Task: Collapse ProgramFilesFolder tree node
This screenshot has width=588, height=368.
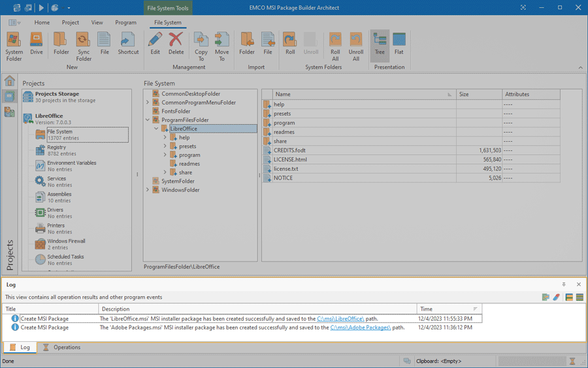Action: pyautogui.click(x=148, y=120)
